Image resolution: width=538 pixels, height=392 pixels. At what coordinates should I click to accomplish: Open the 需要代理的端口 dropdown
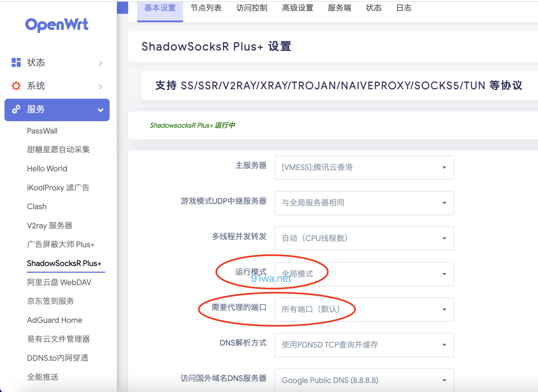[x=364, y=310]
